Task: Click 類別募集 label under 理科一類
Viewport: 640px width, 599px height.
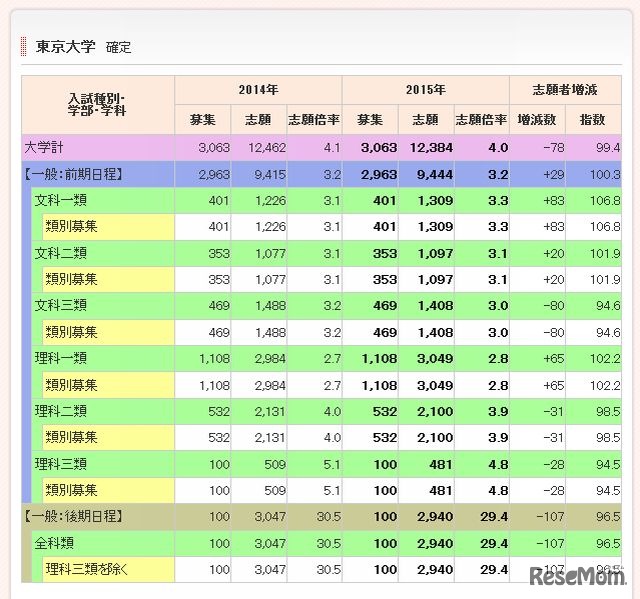Action: [71, 385]
